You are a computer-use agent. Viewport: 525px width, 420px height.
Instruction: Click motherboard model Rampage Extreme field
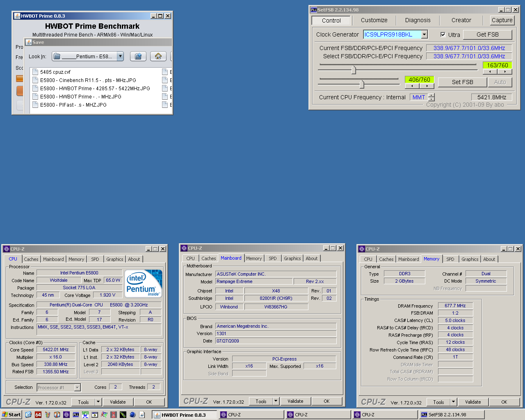click(x=254, y=281)
